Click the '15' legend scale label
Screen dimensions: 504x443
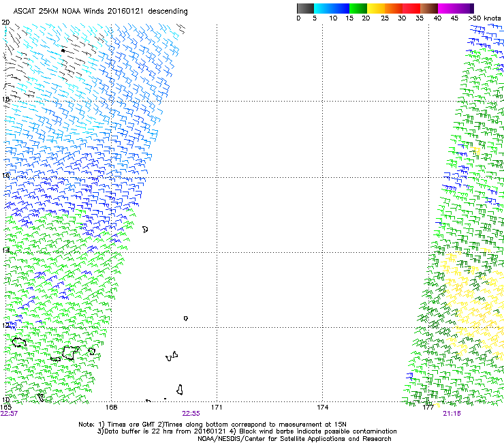point(349,18)
